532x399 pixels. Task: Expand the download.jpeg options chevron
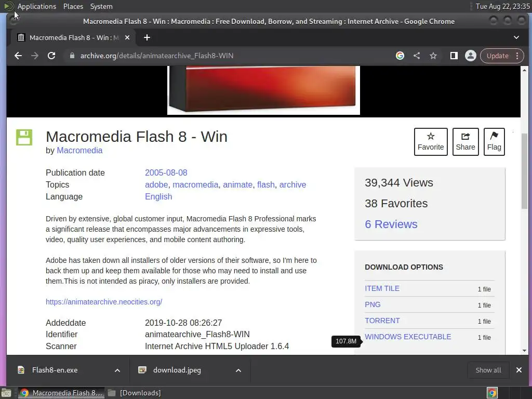pos(238,370)
